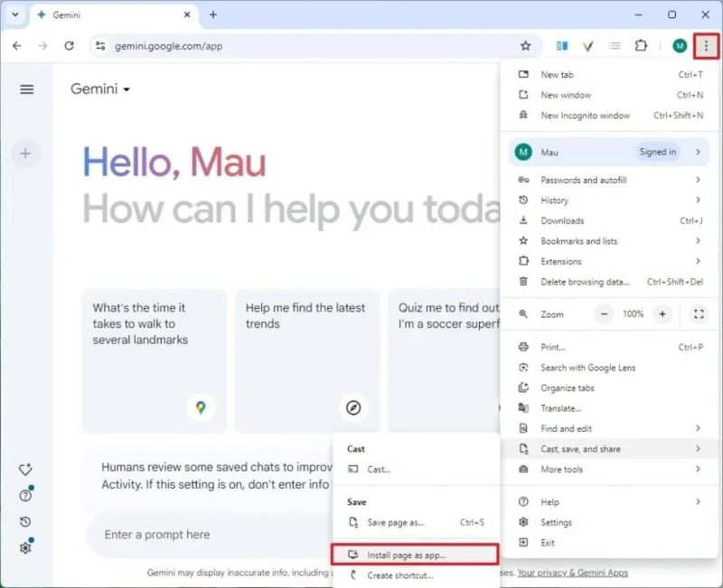
Task: Open the Gemini hamburger main menu
Action: coord(27,89)
